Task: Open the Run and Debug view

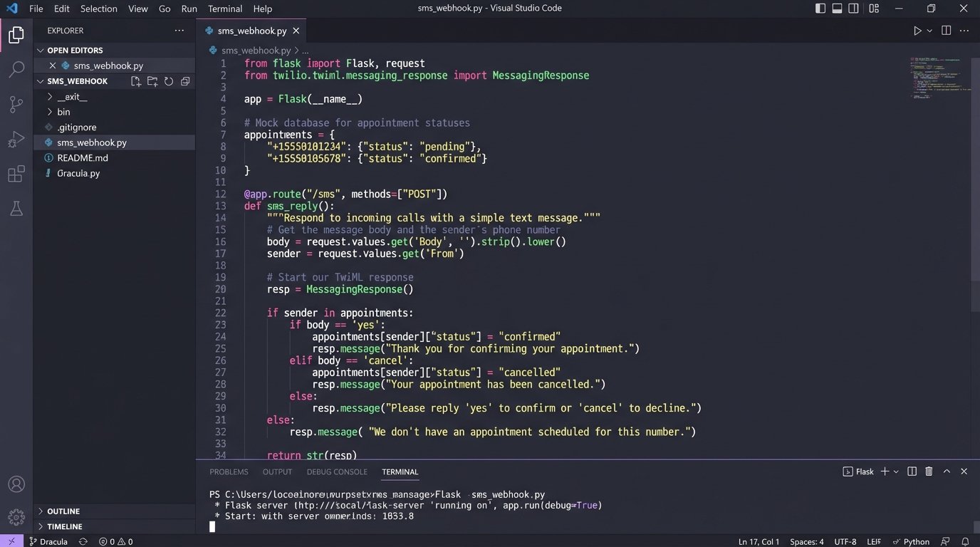Action: pos(16,139)
